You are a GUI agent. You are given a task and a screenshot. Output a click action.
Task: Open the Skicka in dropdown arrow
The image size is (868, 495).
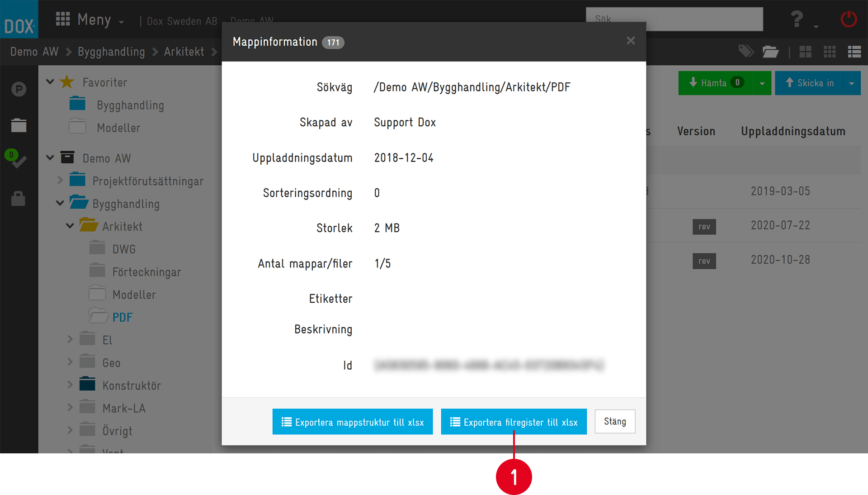[x=852, y=83]
